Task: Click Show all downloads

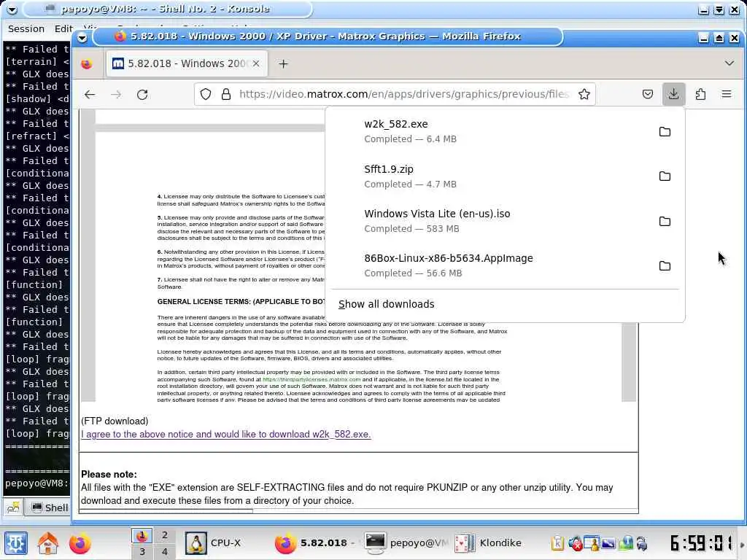Action: pyautogui.click(x=387, y=304)
